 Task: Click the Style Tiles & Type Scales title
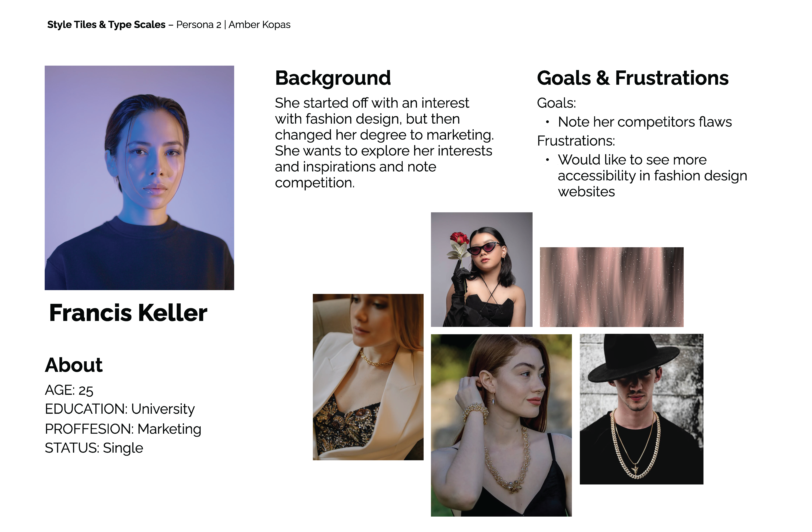coord(106,25)
